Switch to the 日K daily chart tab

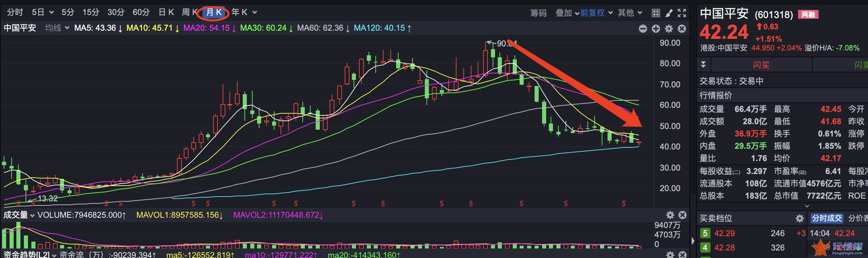(x=166, y=13)
